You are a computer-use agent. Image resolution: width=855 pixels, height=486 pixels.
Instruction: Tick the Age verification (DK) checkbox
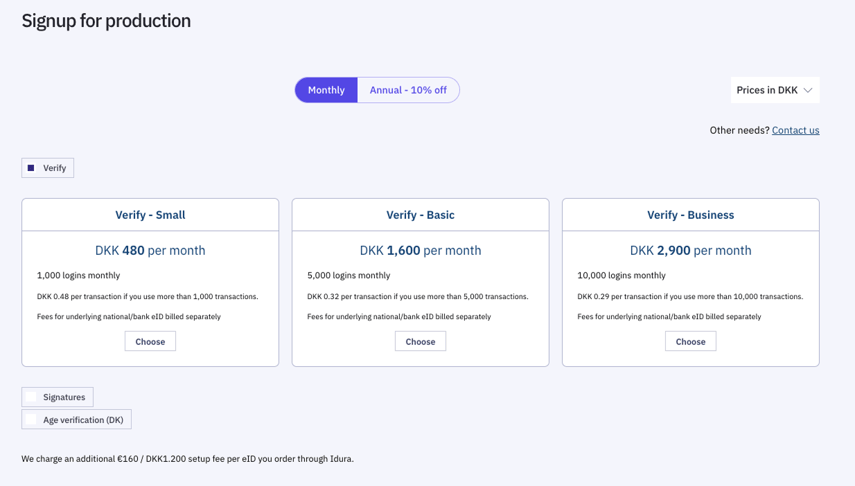pos(31,420)
